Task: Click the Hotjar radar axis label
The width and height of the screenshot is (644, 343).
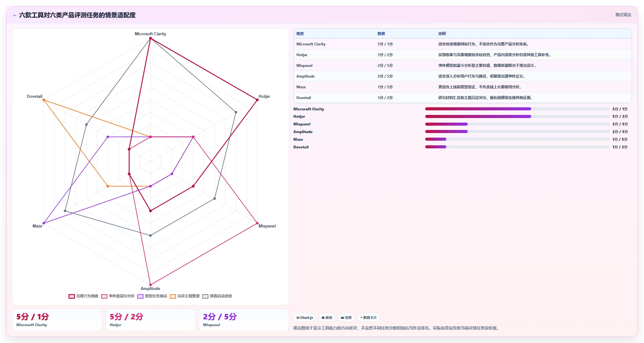Action: [264, 96]
